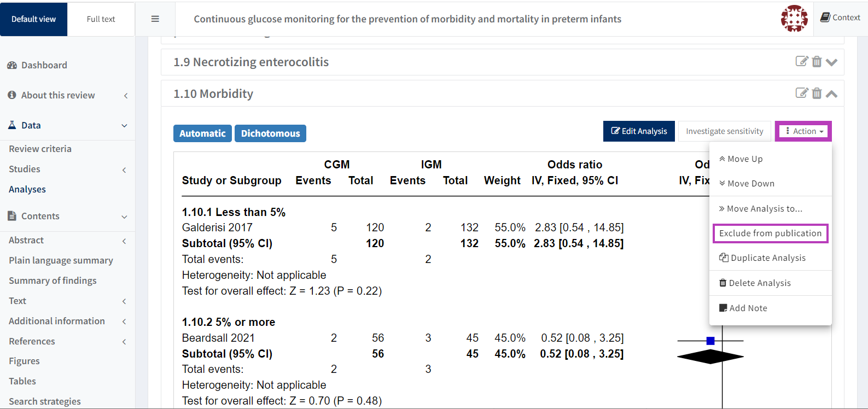The image size is (868, 409).
Task: Click the Edit Analysis button
Action: click(x=639, y=131)
